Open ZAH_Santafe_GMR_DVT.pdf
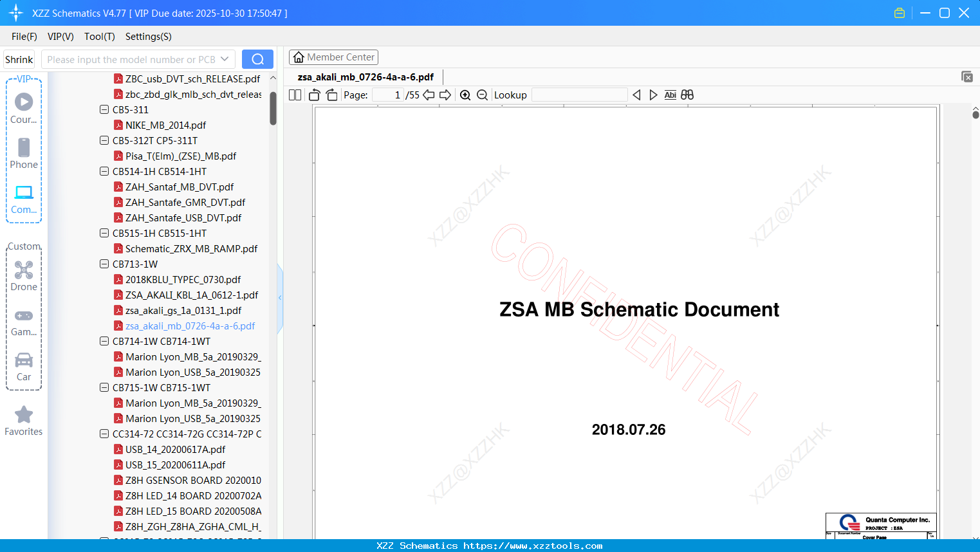This screenshot has height=552, width=980. [x=180, y=202]
